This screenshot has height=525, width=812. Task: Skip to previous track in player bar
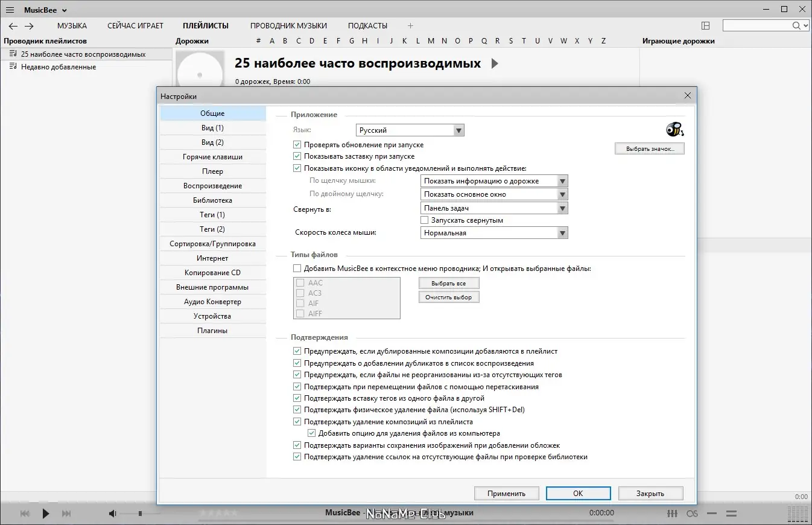point(25,514)
